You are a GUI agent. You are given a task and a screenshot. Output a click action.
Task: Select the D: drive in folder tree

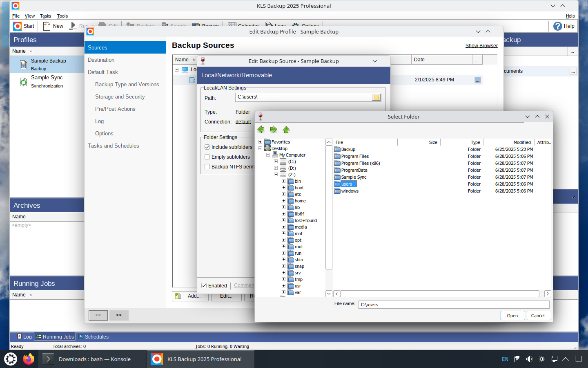[292, 168]
